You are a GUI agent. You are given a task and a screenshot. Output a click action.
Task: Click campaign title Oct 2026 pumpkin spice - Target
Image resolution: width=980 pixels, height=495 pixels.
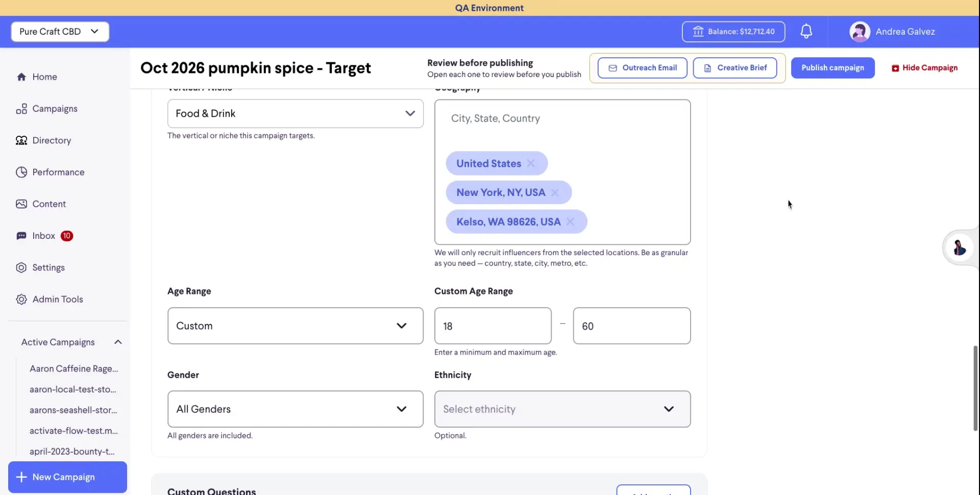coord(255,68)
